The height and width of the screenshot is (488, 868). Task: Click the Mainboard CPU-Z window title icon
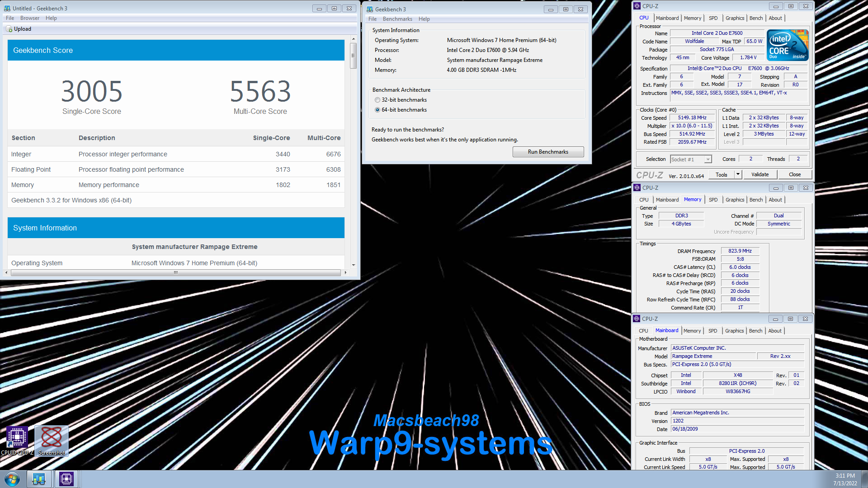coord(637,319)
